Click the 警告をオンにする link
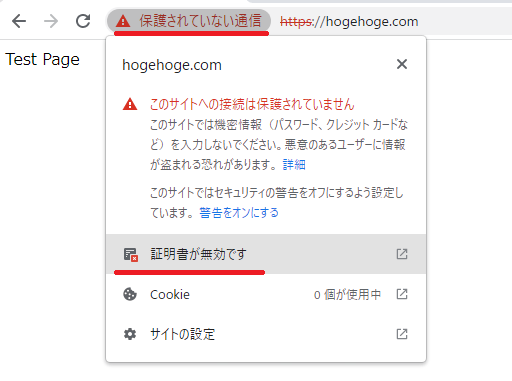This screenshot has width=512, height=381. coord(239,212)
